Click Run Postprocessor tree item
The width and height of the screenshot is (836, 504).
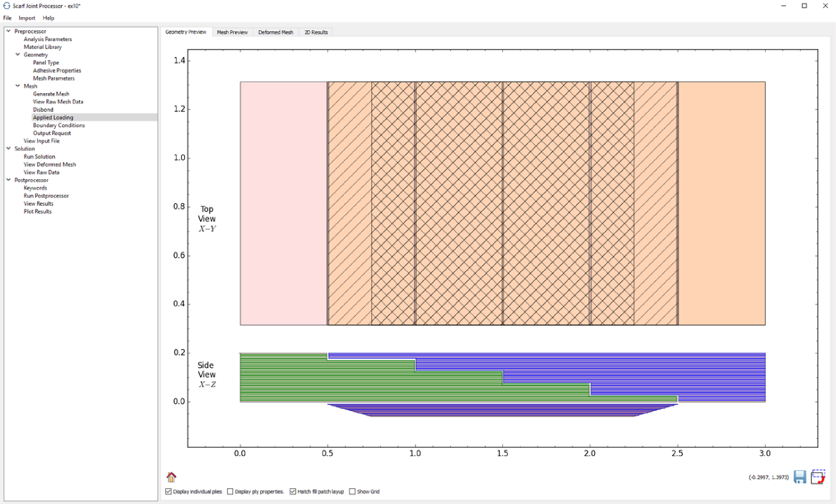[x=46, y=196]
